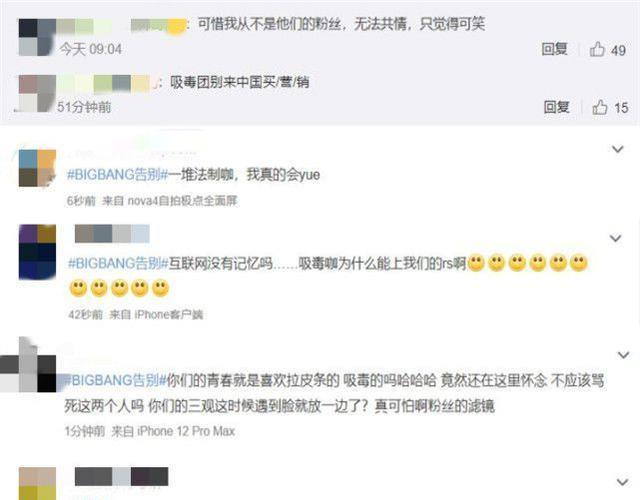Screen dimensions: 640x500
Task: Open #BIGBANG告别# hashtag in 你们的青春 post
Action: 115,381
